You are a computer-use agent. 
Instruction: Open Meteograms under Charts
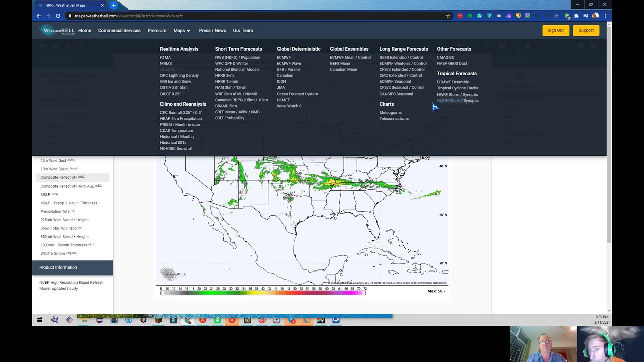pyautogui.click(x=390, y=112)
